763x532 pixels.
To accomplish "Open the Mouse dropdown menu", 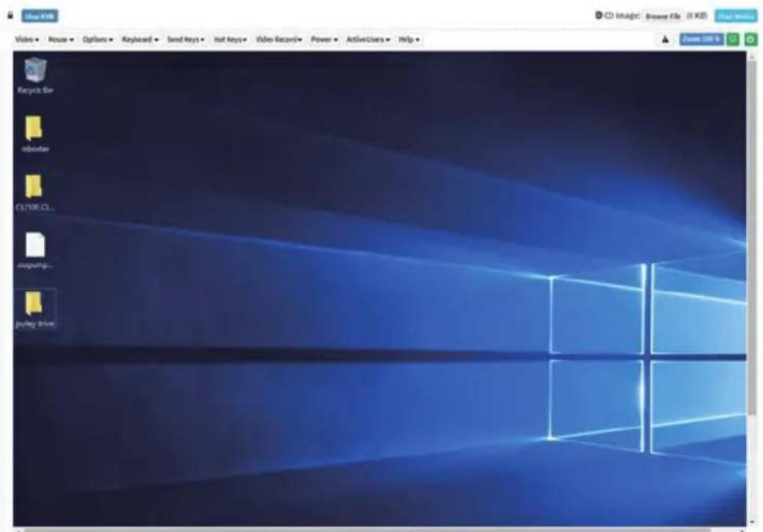I will click(61, 39).
